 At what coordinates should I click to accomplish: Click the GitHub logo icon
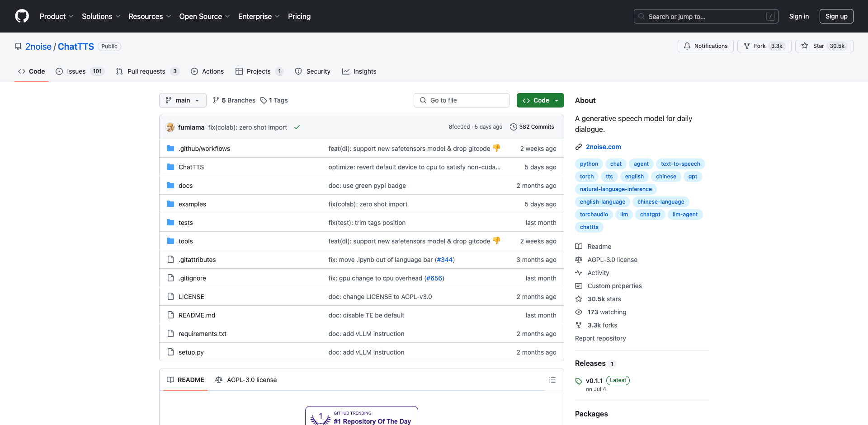pos(22,16)
